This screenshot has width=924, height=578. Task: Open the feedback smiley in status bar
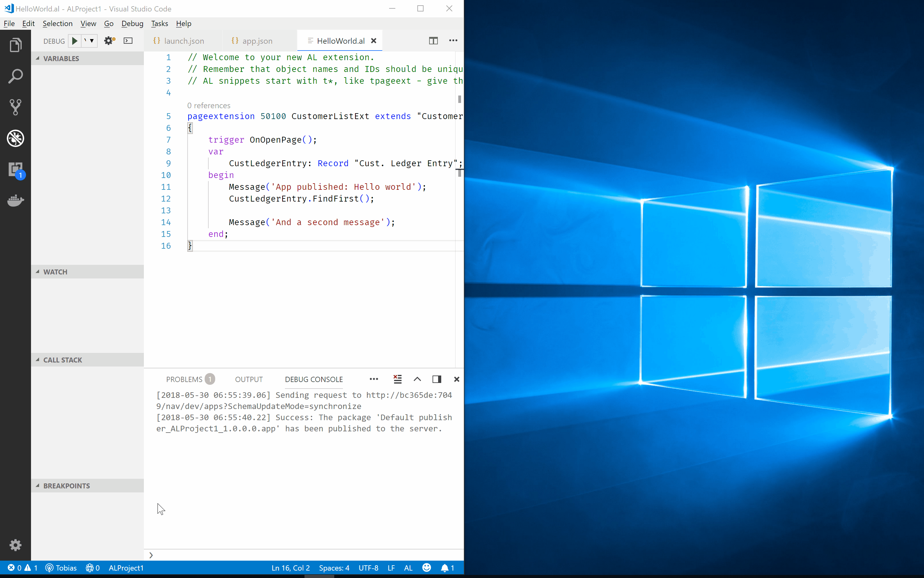426,568
